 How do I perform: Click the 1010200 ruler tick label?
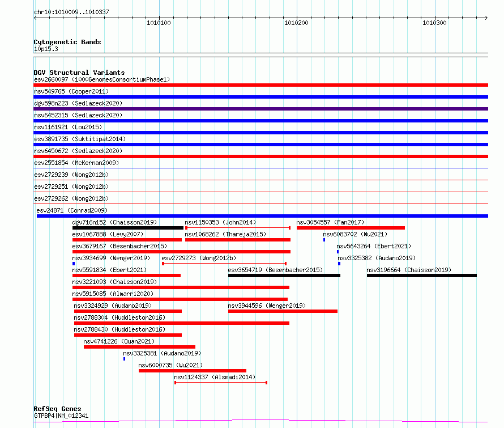point(296,23)
